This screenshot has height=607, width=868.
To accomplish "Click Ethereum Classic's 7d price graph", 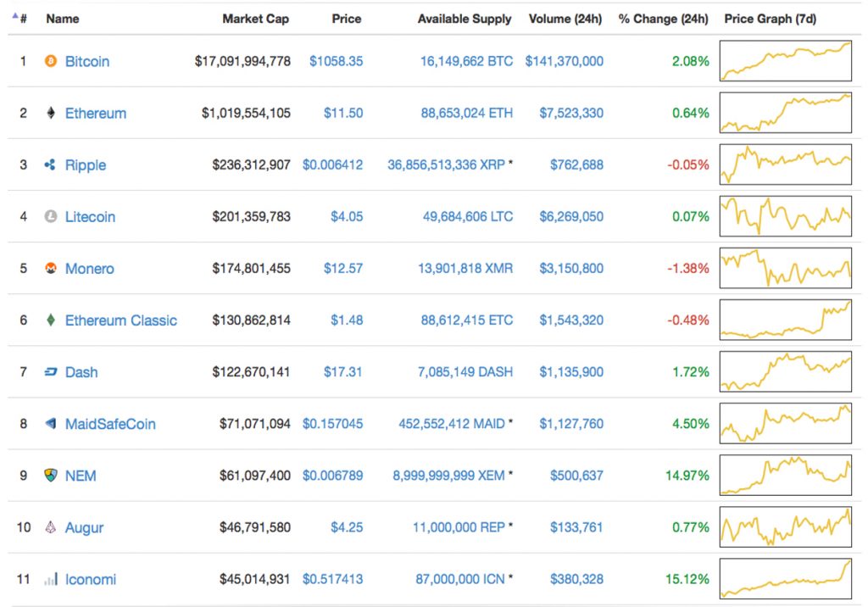I will coord(786,320).
